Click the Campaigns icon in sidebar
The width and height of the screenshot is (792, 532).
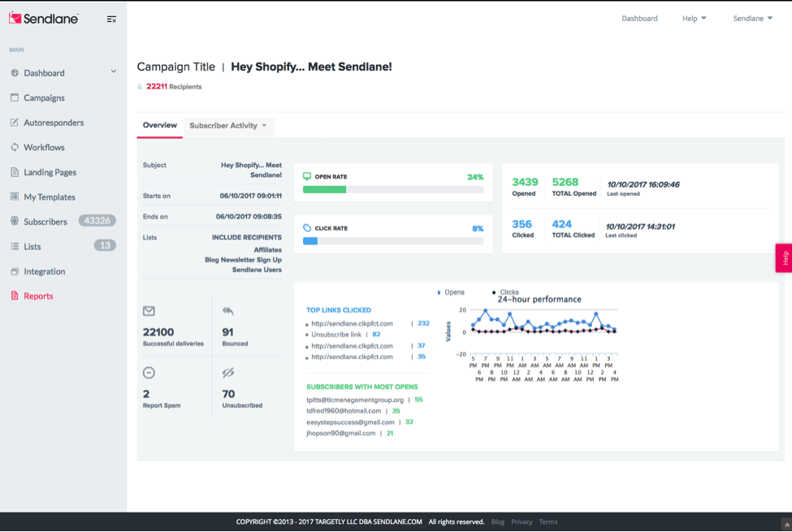tap(15, 97)
